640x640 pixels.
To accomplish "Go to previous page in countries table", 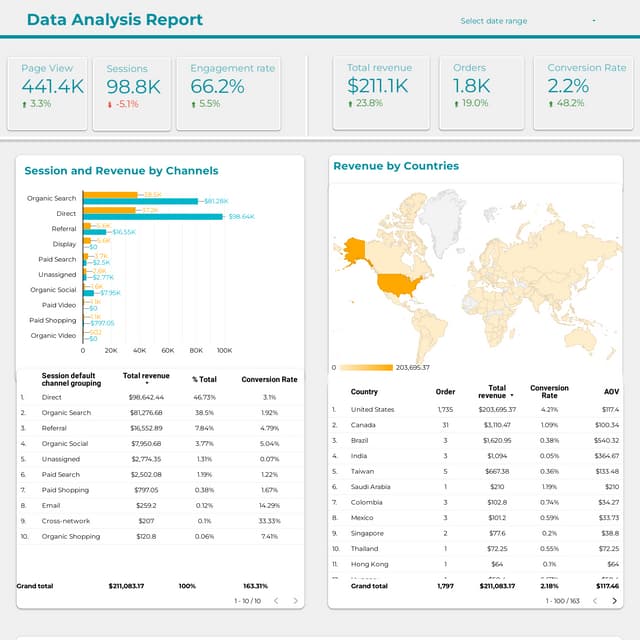I will coord(595,600).
